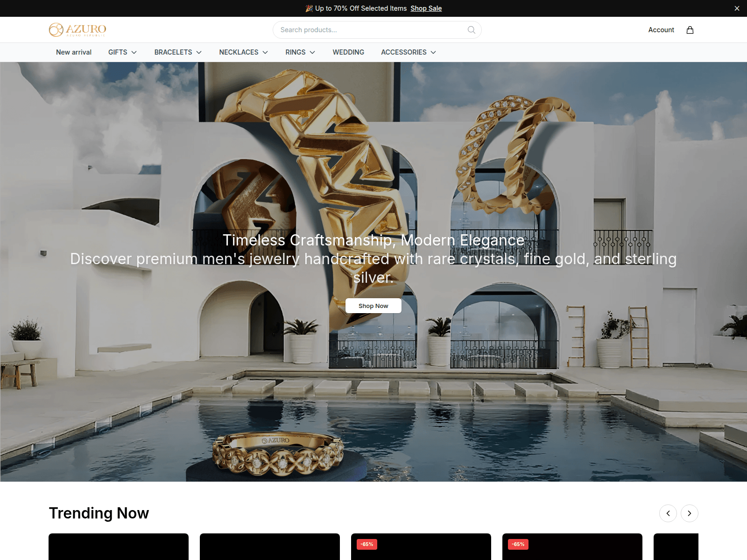Viewport: 747px width, 560px height.
Task: Expand the RINGS menu
Action: (300, 52)
